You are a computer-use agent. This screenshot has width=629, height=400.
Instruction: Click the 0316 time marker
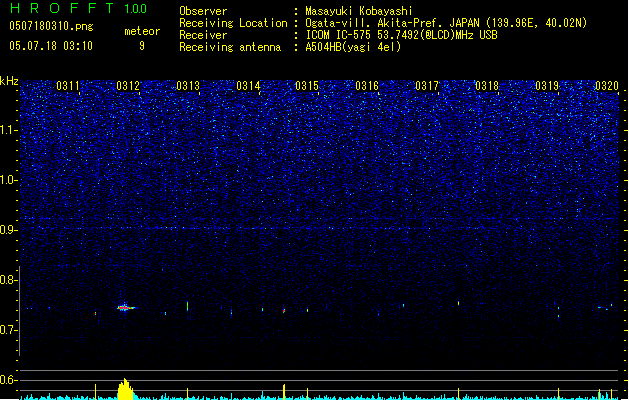367,86
